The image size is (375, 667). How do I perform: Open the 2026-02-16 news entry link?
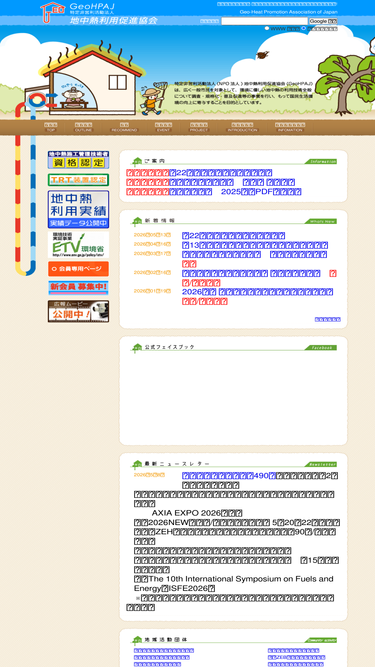point(251,273)
